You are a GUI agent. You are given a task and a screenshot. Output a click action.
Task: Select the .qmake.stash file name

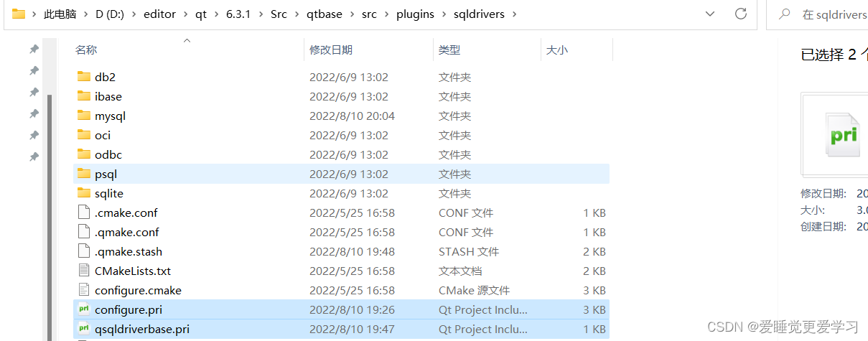[x=129, y=251]
